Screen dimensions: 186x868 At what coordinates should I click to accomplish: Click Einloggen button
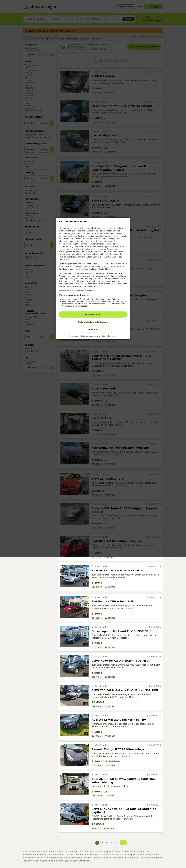tap(153, 6)
